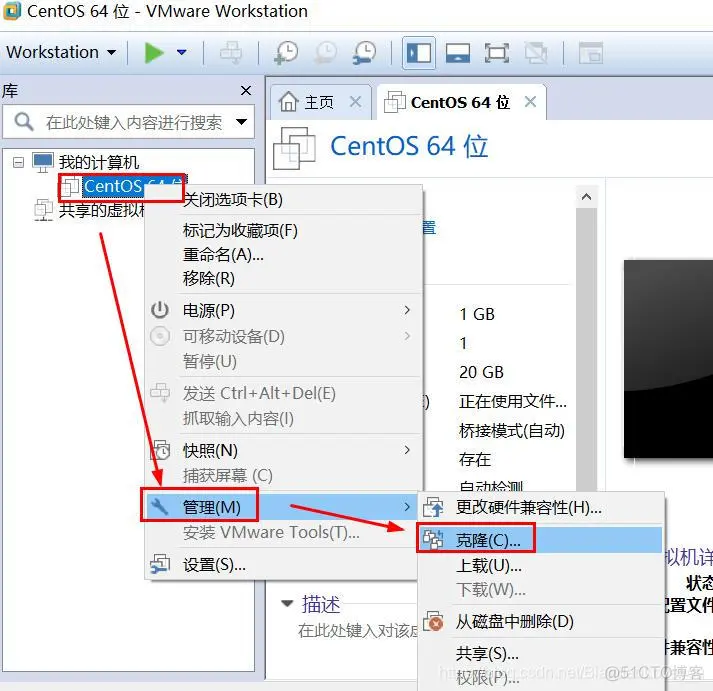
Task: Click the power icon beside 电源(P)
Action: click(160, 310)
